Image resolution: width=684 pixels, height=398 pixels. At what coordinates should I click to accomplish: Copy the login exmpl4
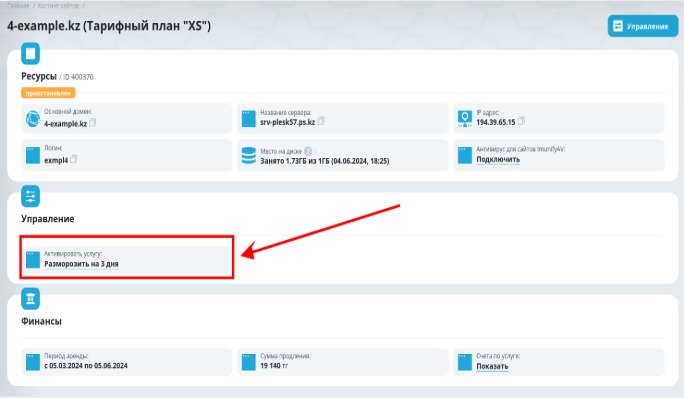[73, 159]
